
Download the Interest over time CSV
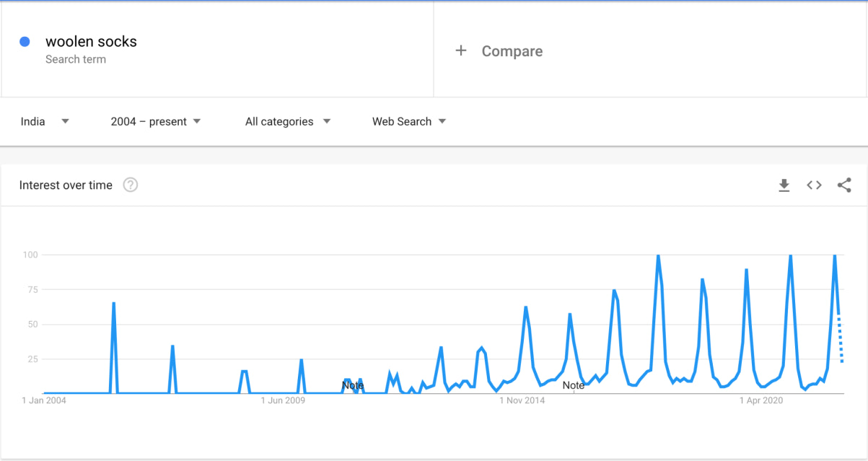784,185
